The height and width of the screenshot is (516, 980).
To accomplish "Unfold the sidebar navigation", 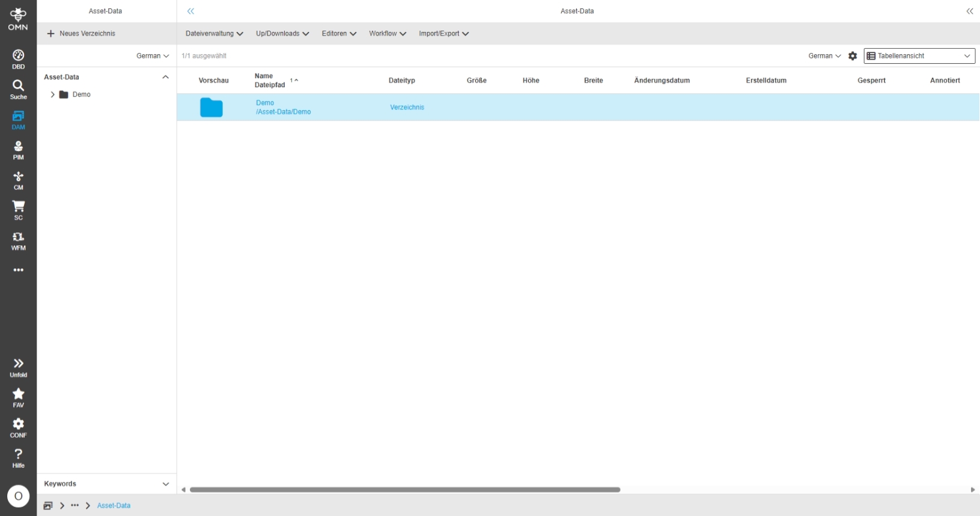I will click(x=18, y=367).
